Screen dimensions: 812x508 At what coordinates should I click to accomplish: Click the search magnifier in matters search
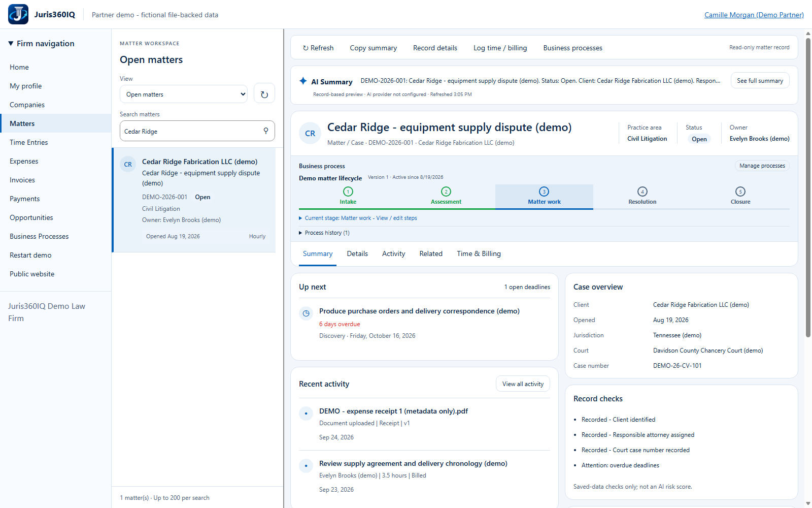click(x=266, y=131)
